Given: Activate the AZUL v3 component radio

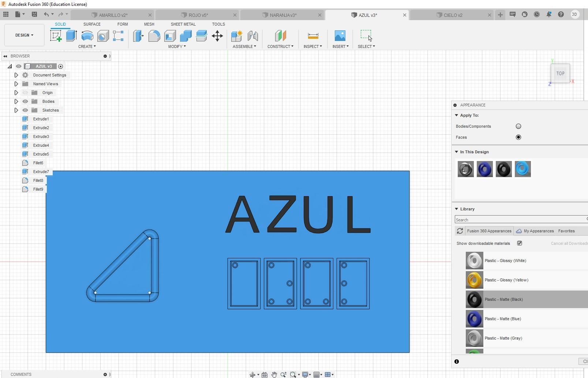Looking at the screenshot, I should pyautogui.click(x=61, y=66).
